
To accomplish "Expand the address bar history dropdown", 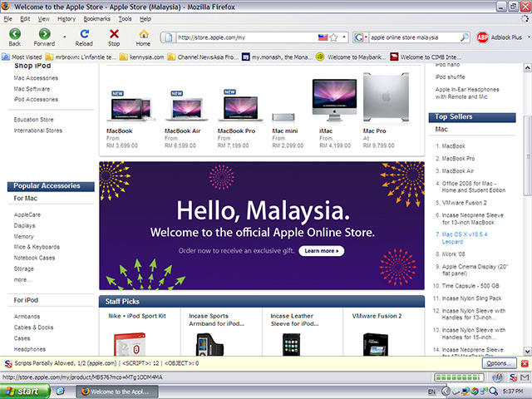I will click(343, 37).
